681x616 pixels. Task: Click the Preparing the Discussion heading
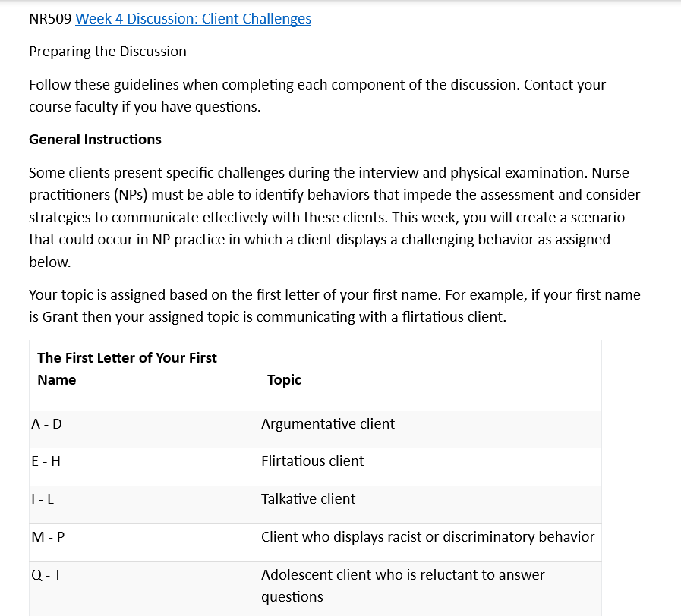107,52
